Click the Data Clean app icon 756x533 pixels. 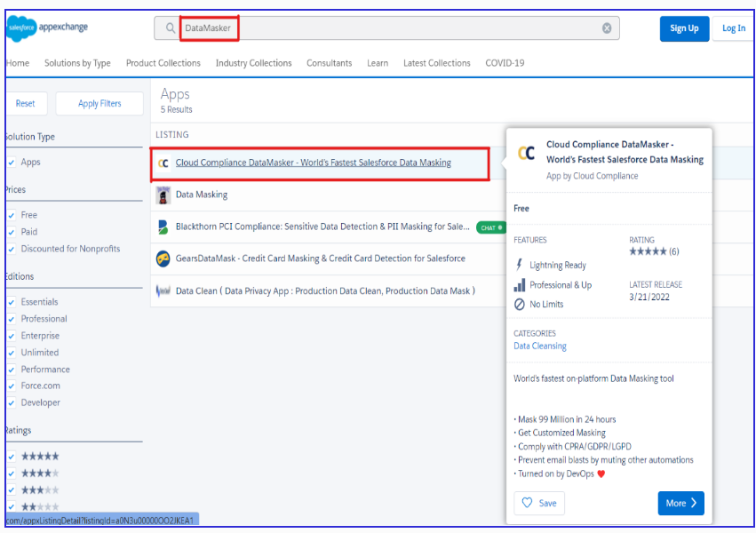click(163, 291)
